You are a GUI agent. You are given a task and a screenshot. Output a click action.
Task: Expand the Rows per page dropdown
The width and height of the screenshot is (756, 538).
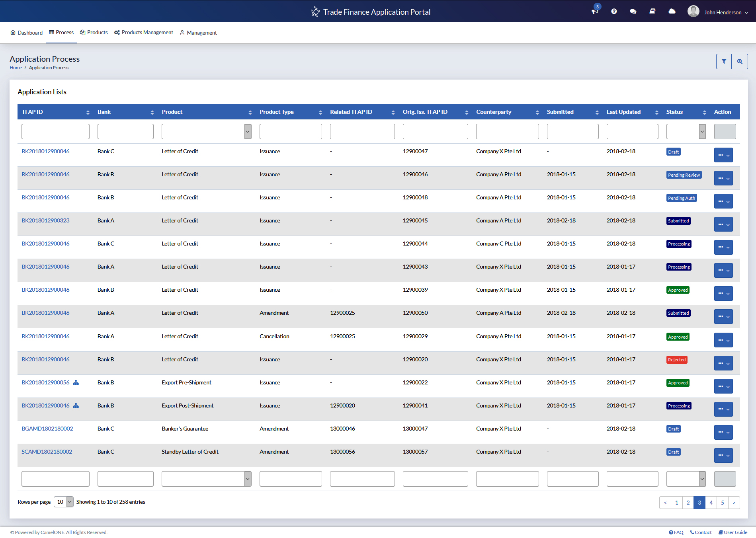(x=64, y=502)
